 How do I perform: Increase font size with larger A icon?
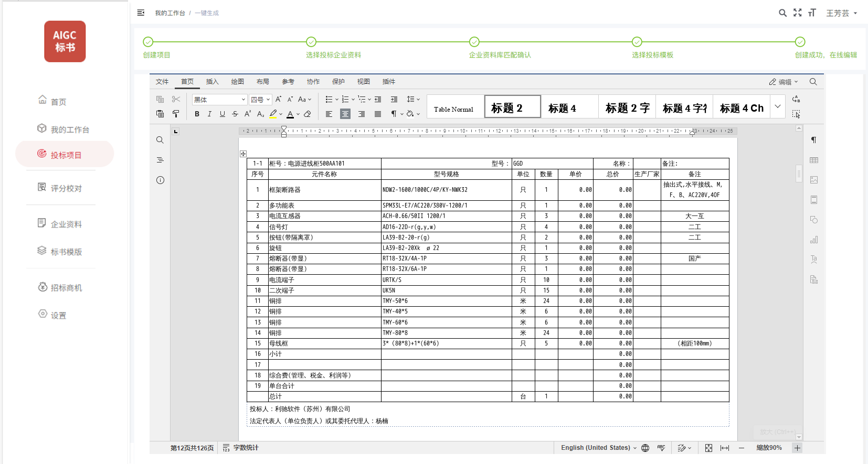[278, 99]
